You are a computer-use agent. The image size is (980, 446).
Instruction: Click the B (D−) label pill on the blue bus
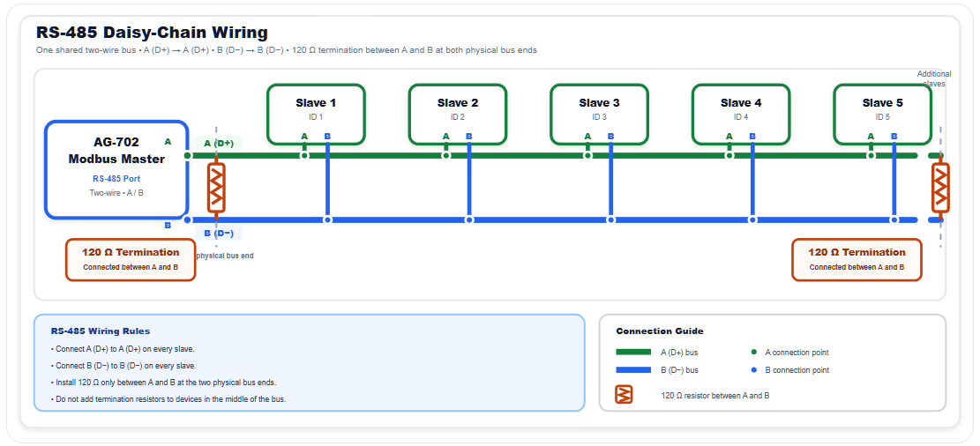[x=219, y=234]
